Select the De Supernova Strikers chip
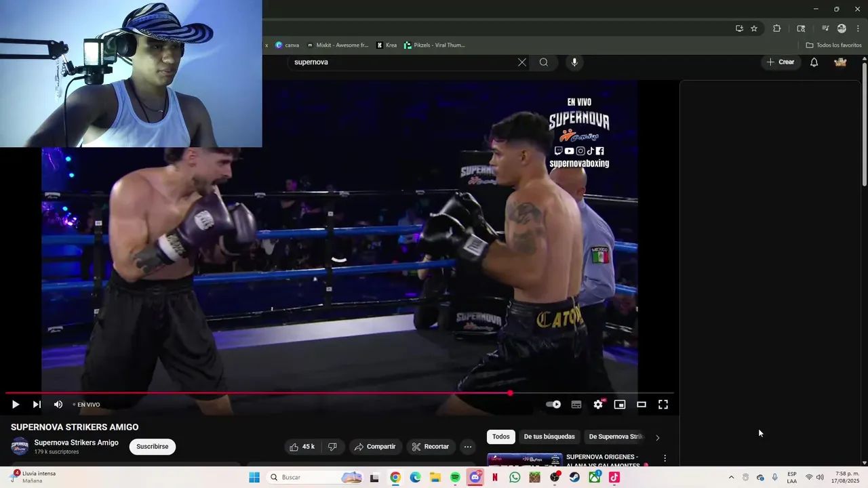Image resolution: width=868 pixels, height=488 pixels. click(616, 437)
